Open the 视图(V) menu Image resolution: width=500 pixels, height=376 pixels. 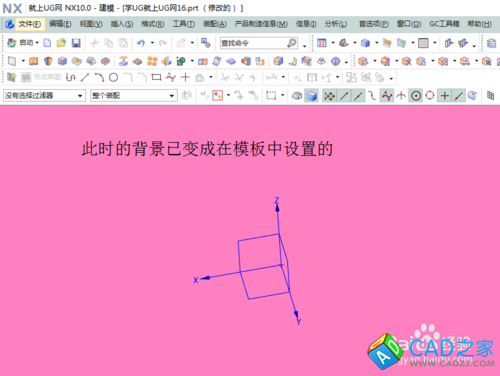(91, 24)
